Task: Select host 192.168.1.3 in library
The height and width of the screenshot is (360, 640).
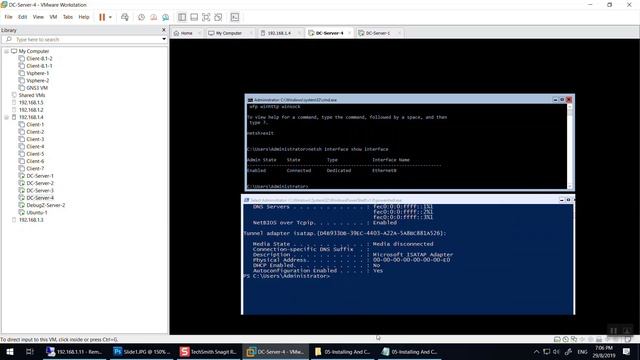Action: [31, 220]
